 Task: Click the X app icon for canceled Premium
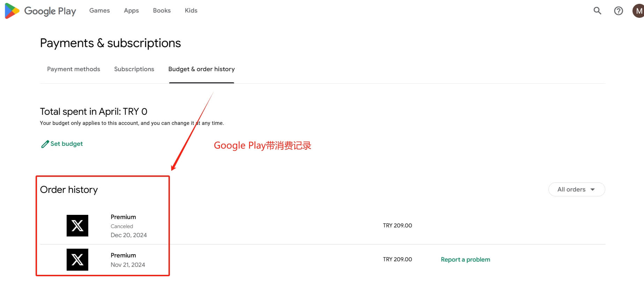click(77, 226)
